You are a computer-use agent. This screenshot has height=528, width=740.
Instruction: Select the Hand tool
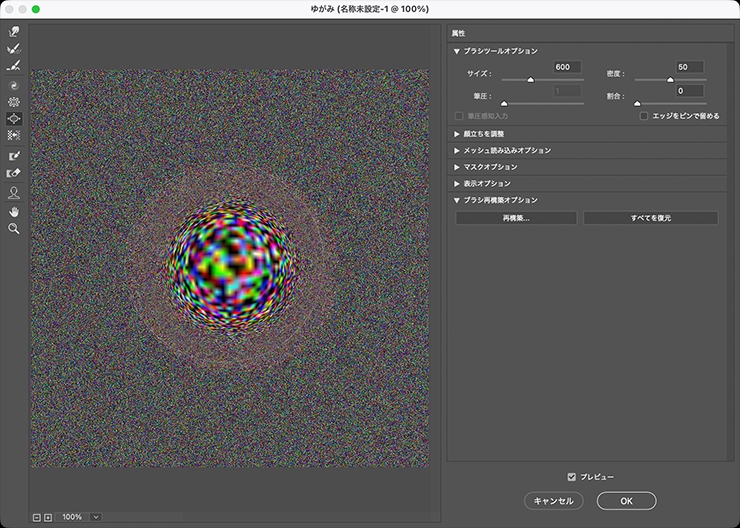pos(14,211)
